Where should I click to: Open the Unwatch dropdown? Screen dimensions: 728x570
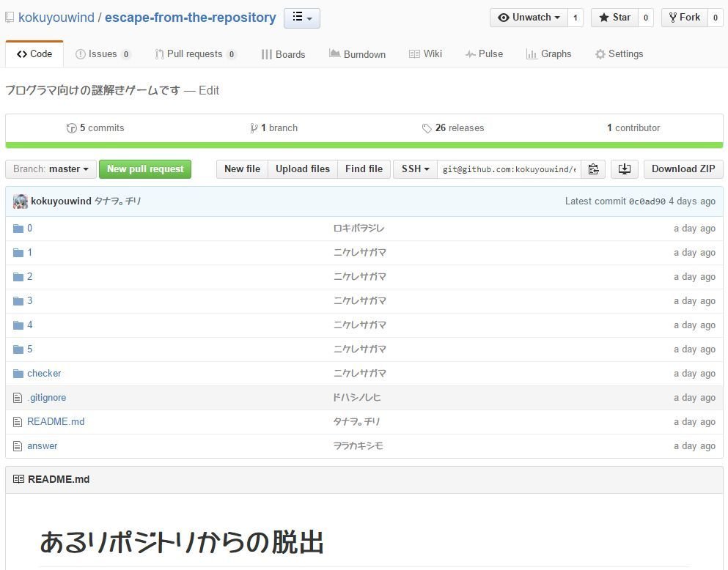click(x=529, y=18)
